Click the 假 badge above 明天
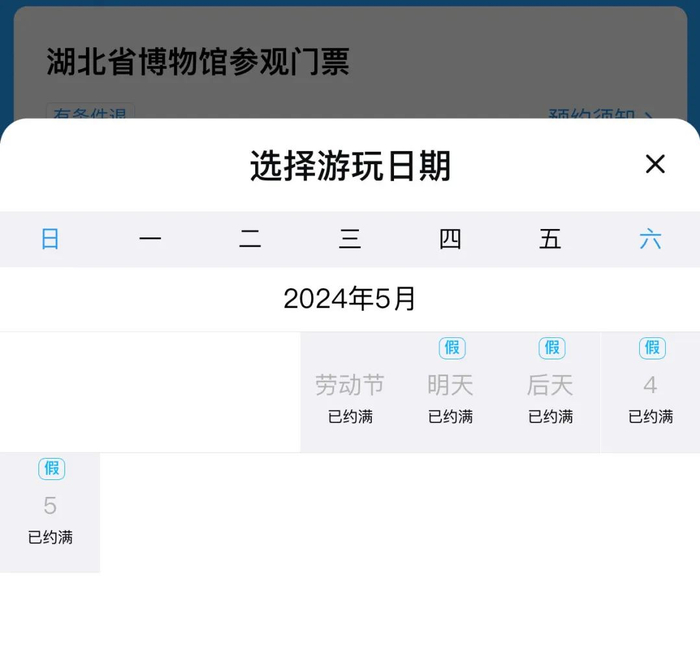 point(452,348)
